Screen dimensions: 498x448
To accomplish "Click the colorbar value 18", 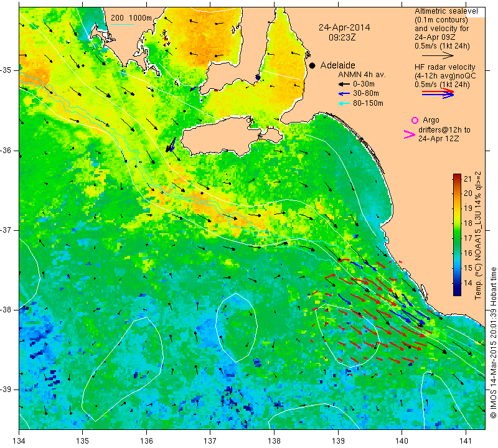I will pyautogui.click(x=468, y=223).
